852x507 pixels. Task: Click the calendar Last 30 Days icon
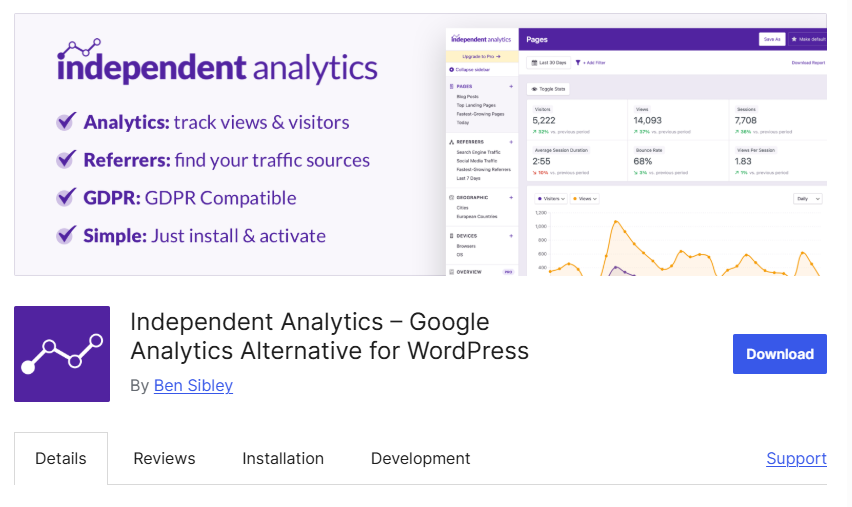[x=533, y=62]
